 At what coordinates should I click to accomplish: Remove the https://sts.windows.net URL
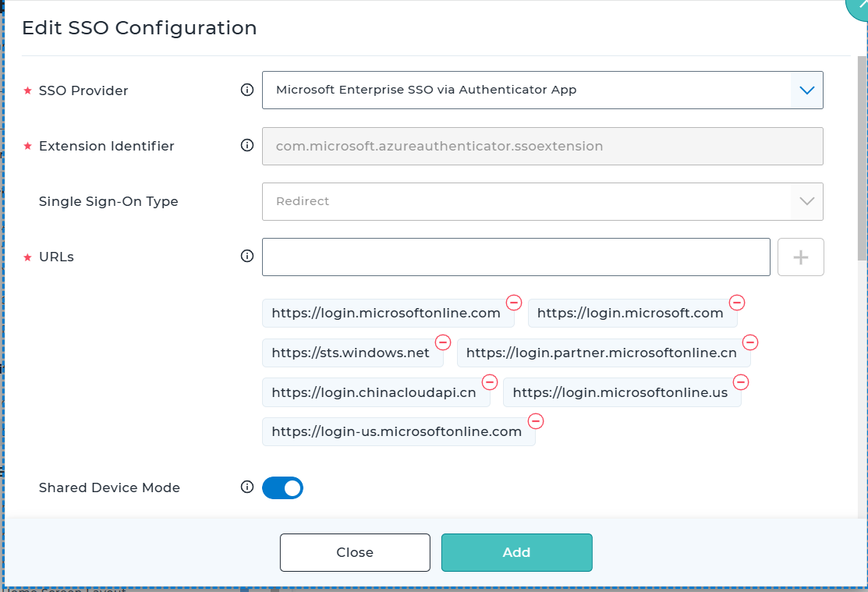click(443, 342)
